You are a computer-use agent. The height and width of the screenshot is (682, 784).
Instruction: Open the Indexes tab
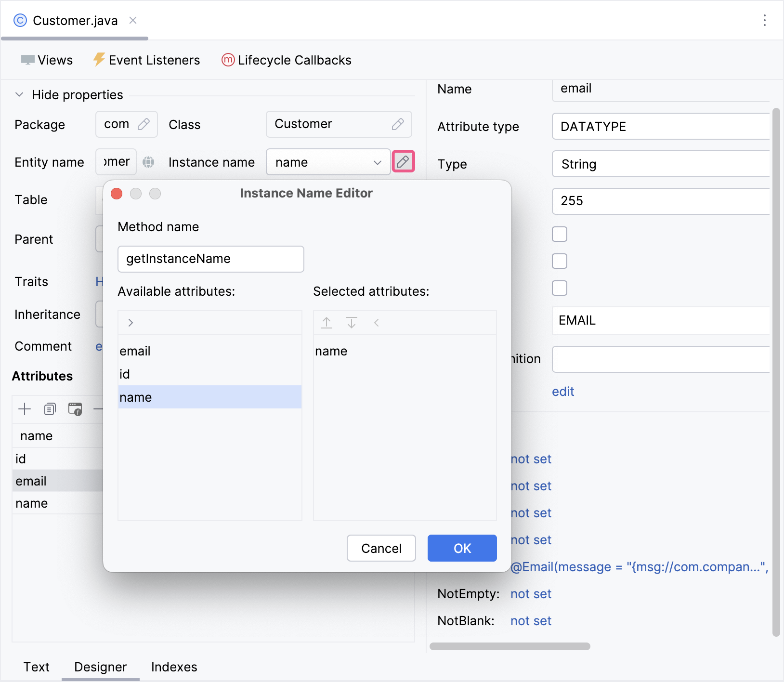174,667
